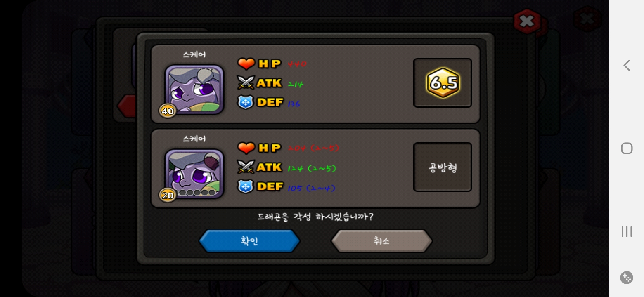Tap the HP heart icon in the top panel
The height and width of the screenshot is (297, 644).
click(246, 64)
